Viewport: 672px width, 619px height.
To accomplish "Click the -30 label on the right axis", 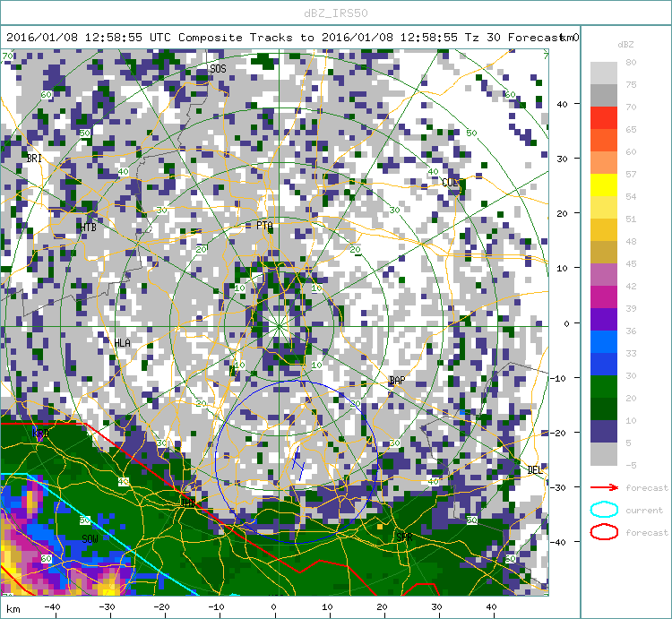I will pos(558,487).
